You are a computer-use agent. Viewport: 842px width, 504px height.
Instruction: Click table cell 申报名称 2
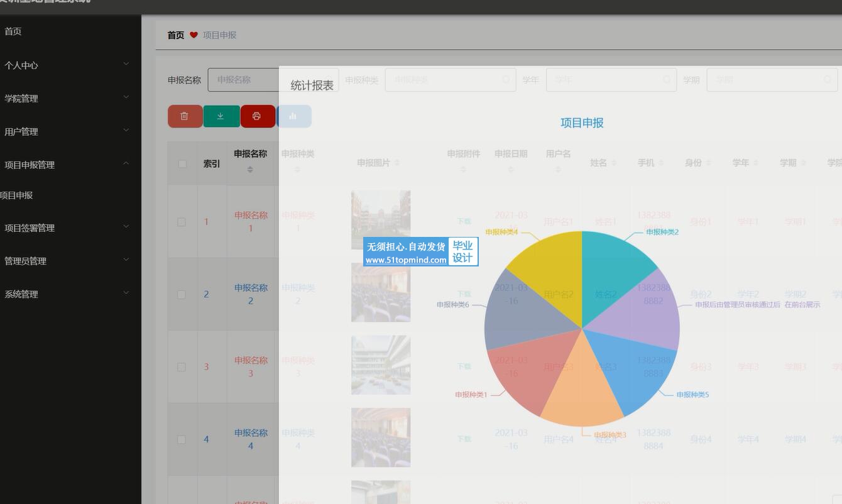coord(251,294)
